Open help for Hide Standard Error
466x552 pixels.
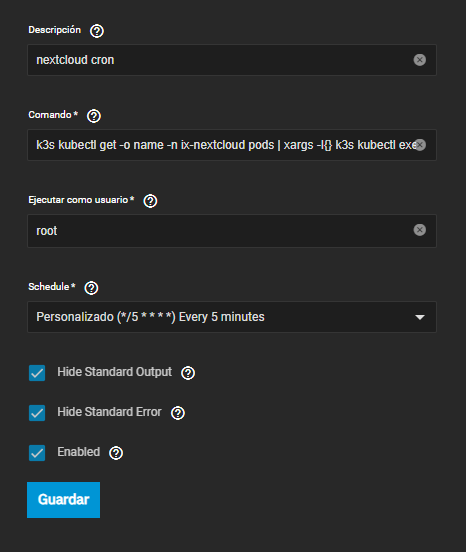pyautogui.click(x=178, y=413)
